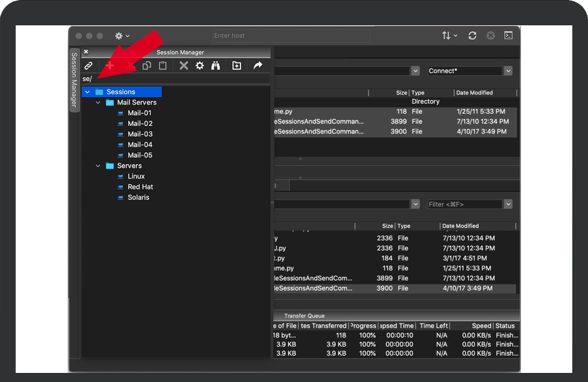Select the Red Hat session
Image resolution: width=588 pixels, height=382 pixels.
click(140, 187)
